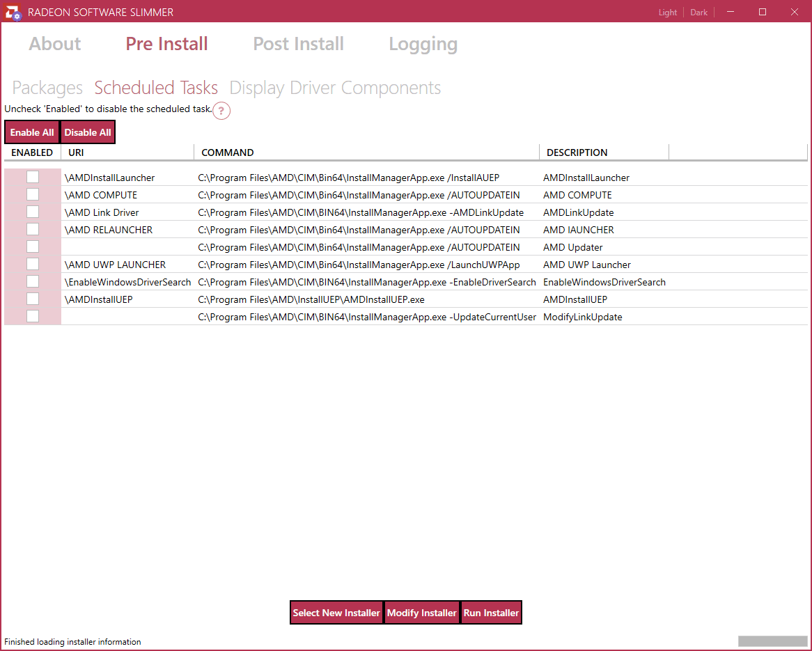The width and height of the screenshot is (812, 651).
Task: Sort by the URI column header
Action: [127, 152]
